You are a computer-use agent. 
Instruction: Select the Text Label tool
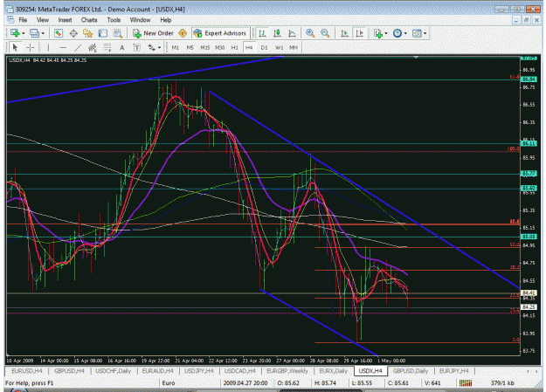(x=136, y=48)
